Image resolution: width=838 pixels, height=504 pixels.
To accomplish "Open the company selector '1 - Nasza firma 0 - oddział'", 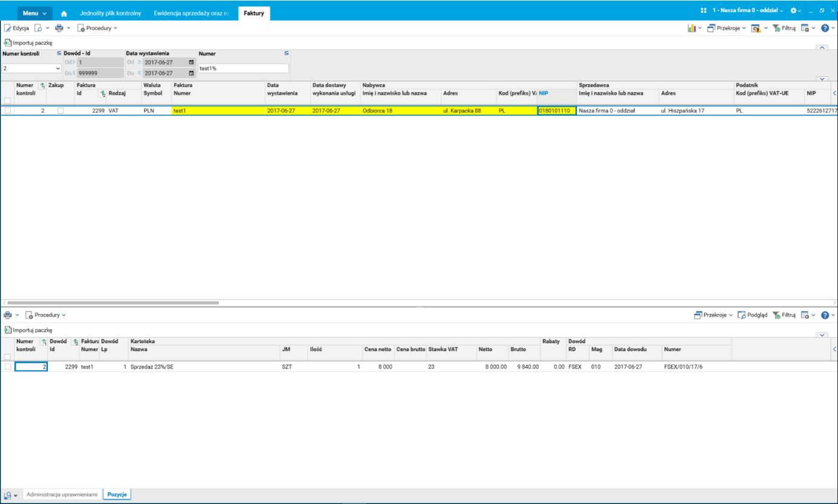I will pyautogui.click(x=748, y=10).
